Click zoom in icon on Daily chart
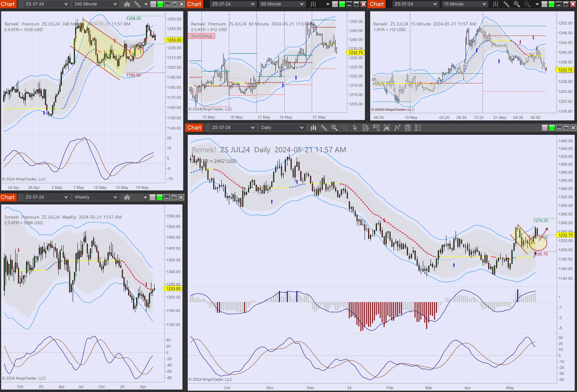Screen dimensions: 577x392 334,128
